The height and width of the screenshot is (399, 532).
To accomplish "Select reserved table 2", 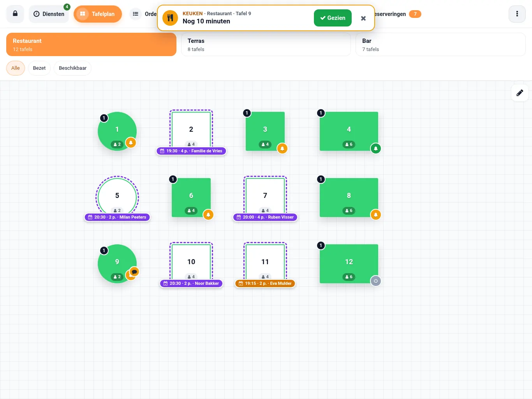I will click(191, 129).
